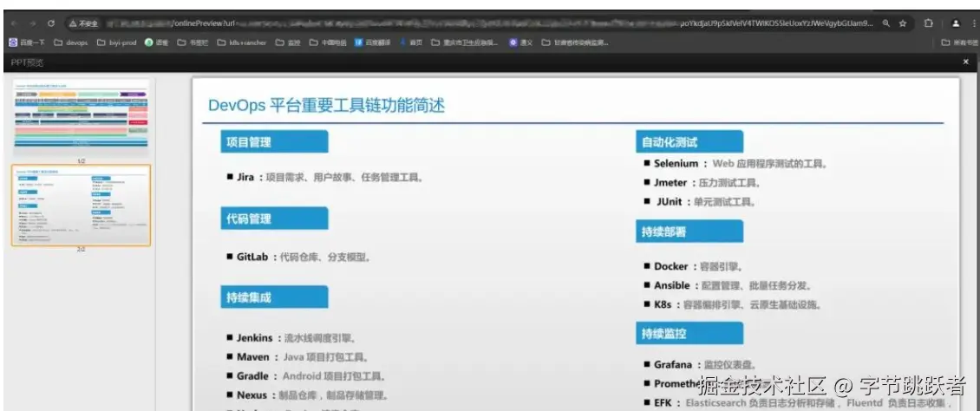Viewport: 980px width, 411px height.
Task: Click the Nexus bullet line
Action: tap(308, 395)
